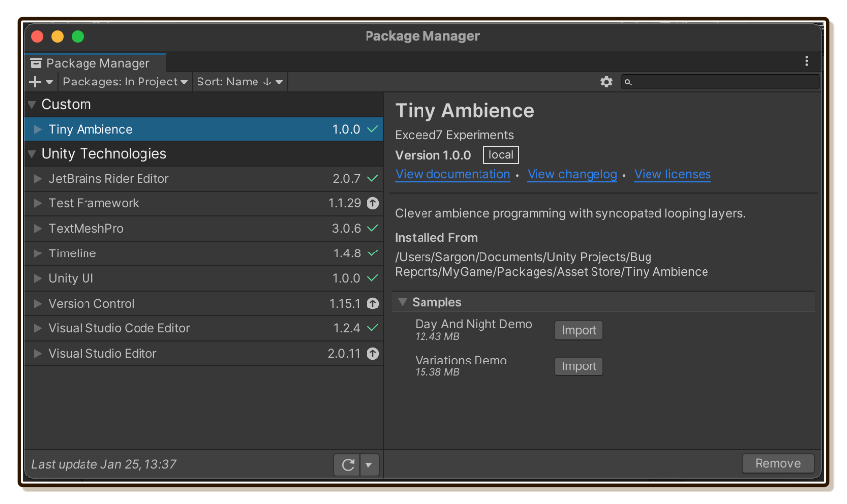Expand the TextMeshPro row arrow
This screenshot has width=847, height=504.
pyautogui.click(x=37, y=229)
